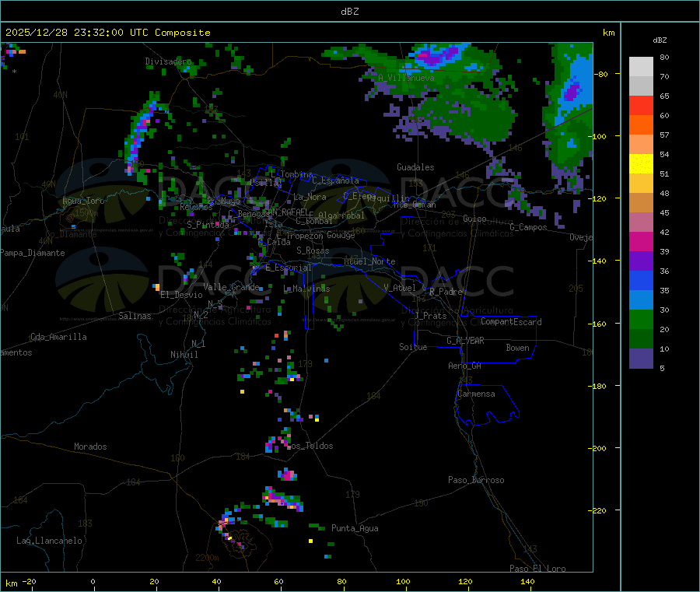Click the 'Valle_Grande' label

click(231, 286)
